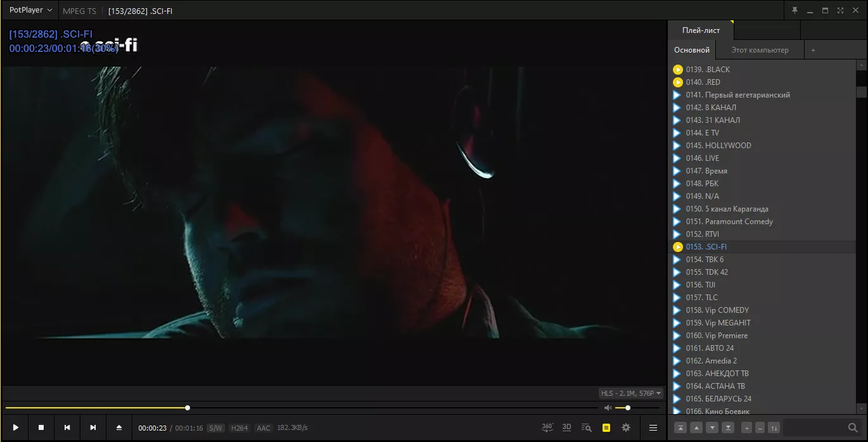Click the H264 video codec label
Viewport: 868px width, 442px height.
pos(239,428)
